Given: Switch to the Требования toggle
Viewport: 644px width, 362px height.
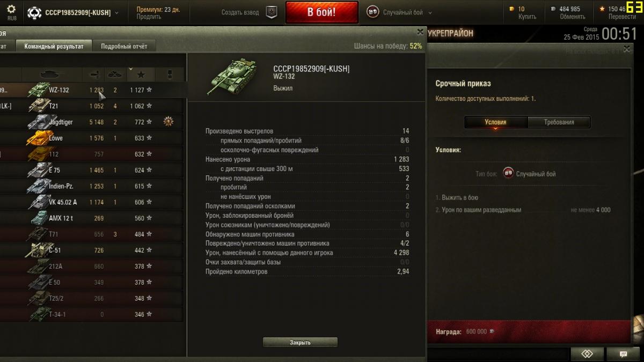Looking at the screenshot, I should pos(559,122).
